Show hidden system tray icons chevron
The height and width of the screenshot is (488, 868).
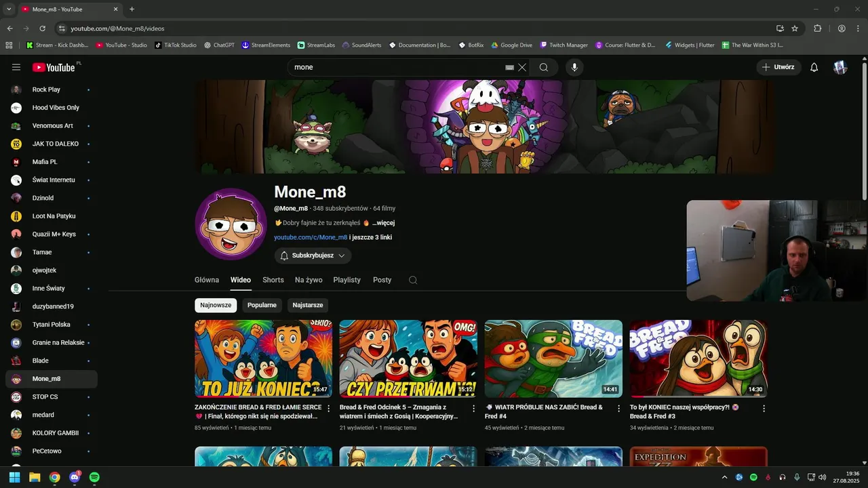point(724,477)
